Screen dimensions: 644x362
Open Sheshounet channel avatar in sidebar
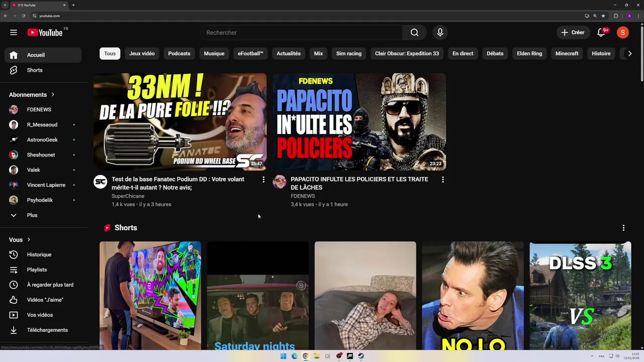coord(14,155)
